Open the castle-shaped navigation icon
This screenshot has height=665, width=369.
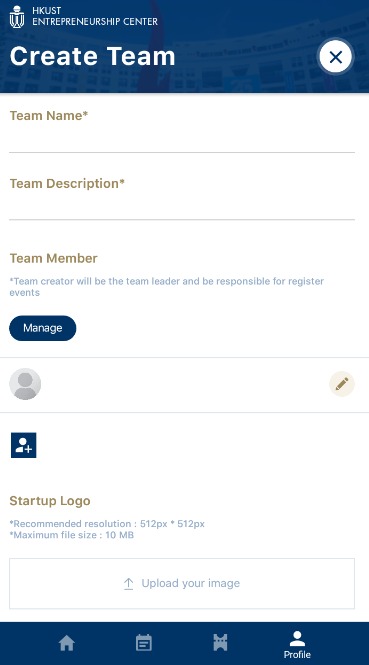coord(220,643)
